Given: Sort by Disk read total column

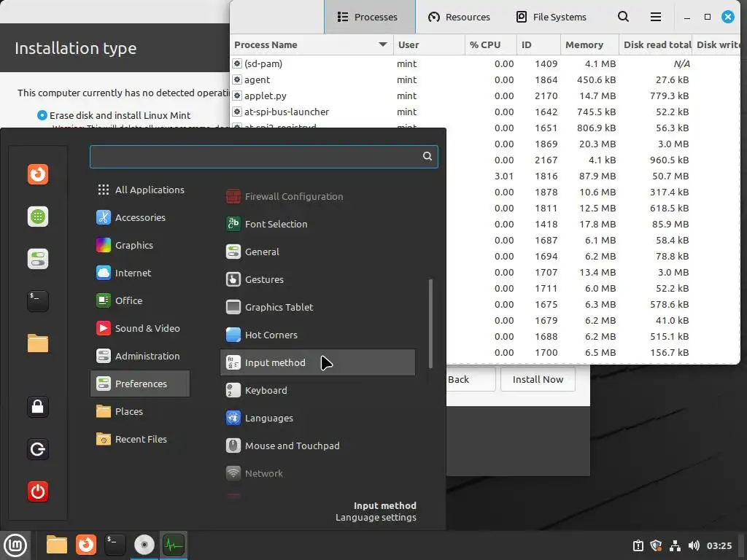Looking at the screenshot, I should (656, 44).
